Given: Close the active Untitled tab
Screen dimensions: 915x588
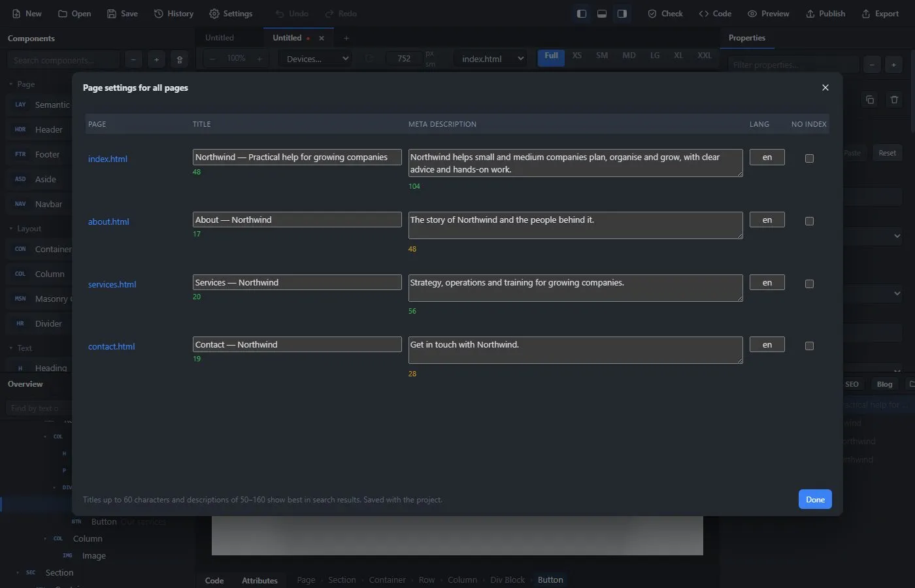Looking at the screenshot, I should tap(322, 38).
